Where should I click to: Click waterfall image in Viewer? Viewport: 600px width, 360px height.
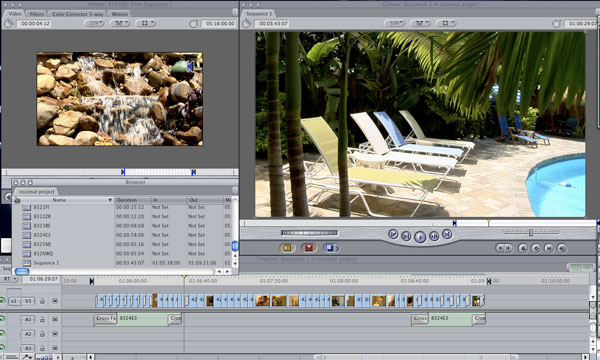click(120, 99)
